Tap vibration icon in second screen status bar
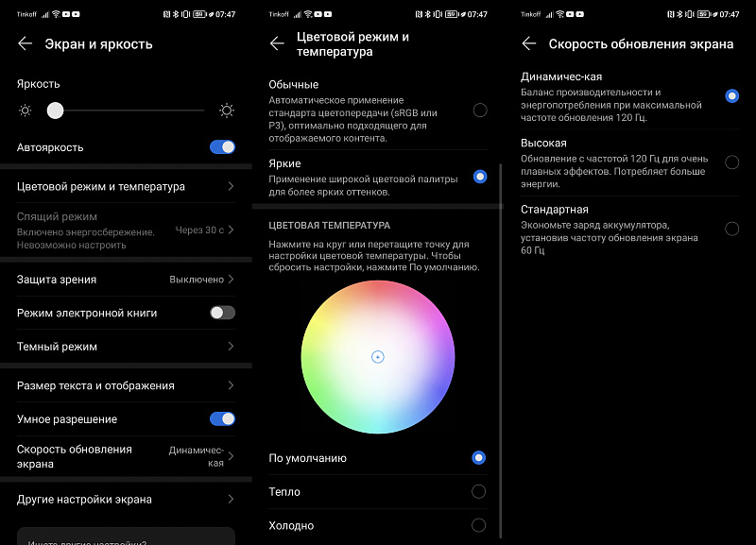The width and height of the screenshot is (756, 545). pyautogui.click(x=438, y=14)
